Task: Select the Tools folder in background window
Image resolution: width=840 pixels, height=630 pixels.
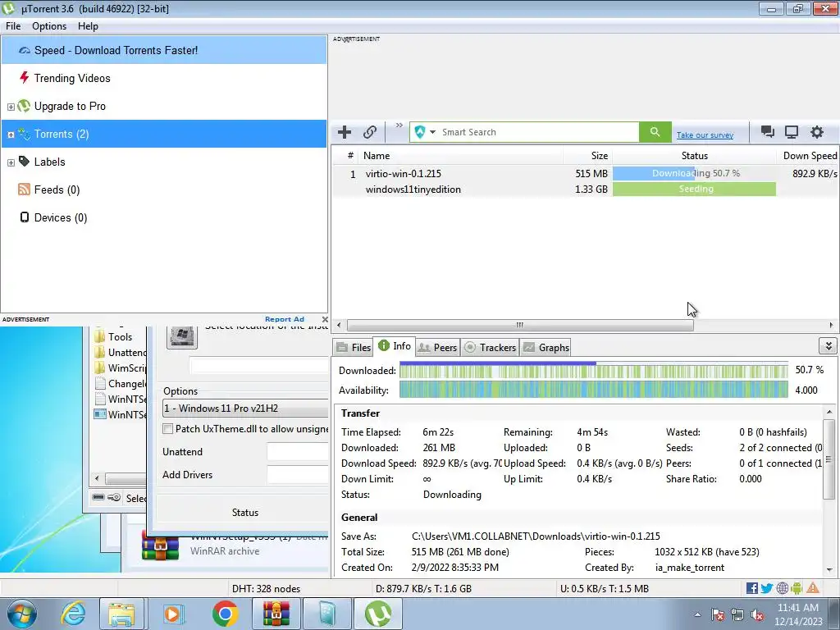Action: click(x=113, y=337)
